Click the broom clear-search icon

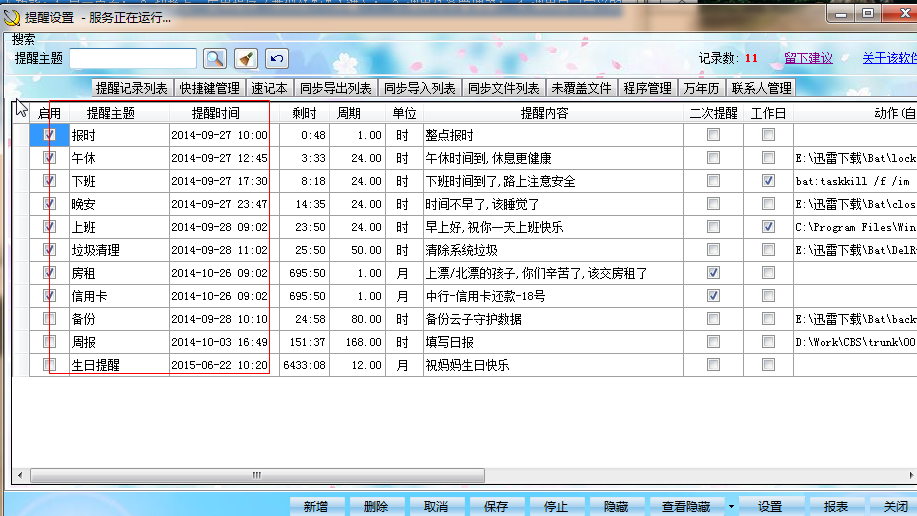click(246, 59)
